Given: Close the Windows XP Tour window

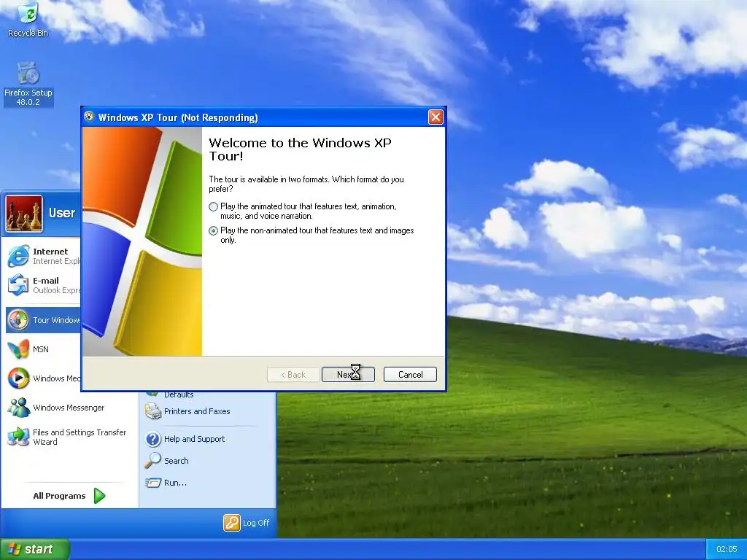Looking at the screenshot, I should (x=436, y=117).
